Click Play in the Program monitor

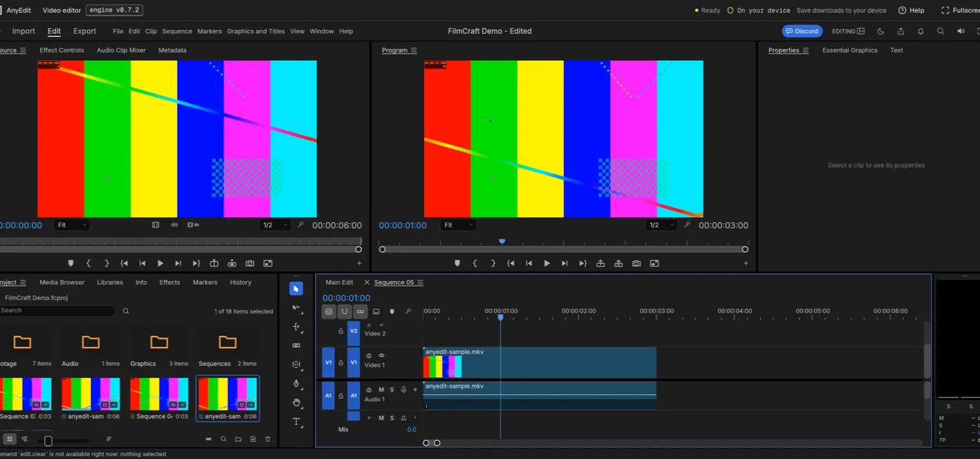[547, 264]
